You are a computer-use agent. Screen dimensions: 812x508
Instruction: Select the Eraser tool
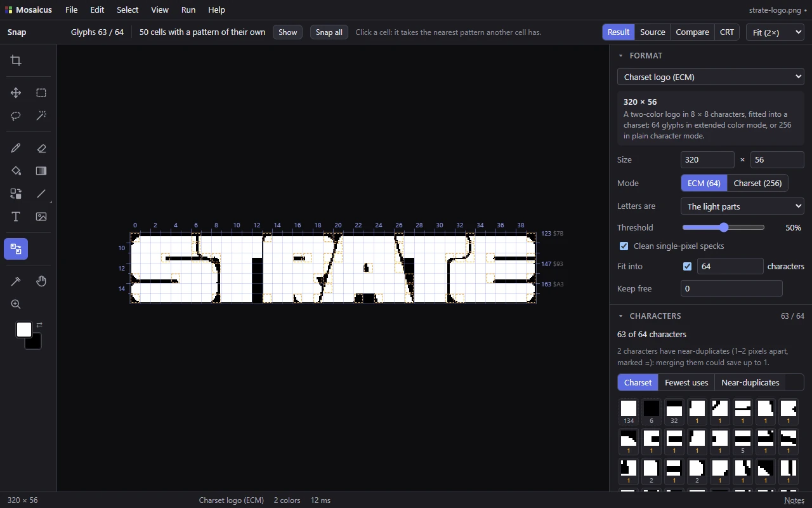coord(41,148)
